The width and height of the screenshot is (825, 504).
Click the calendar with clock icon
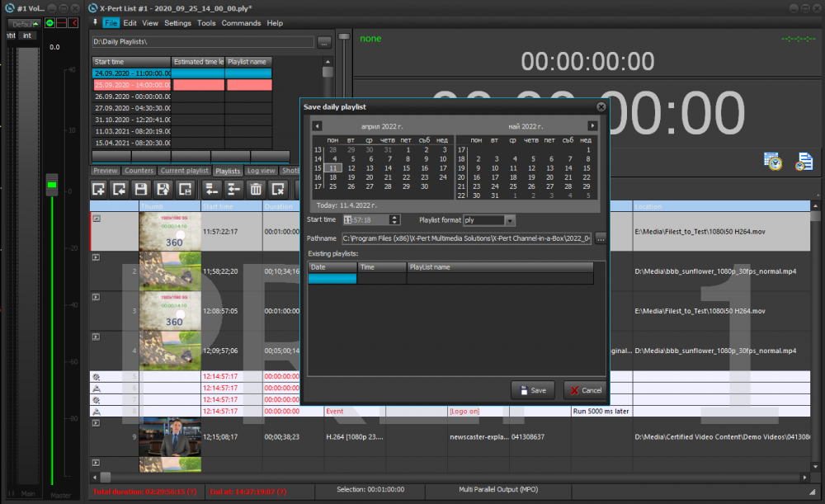coord(773,162)
